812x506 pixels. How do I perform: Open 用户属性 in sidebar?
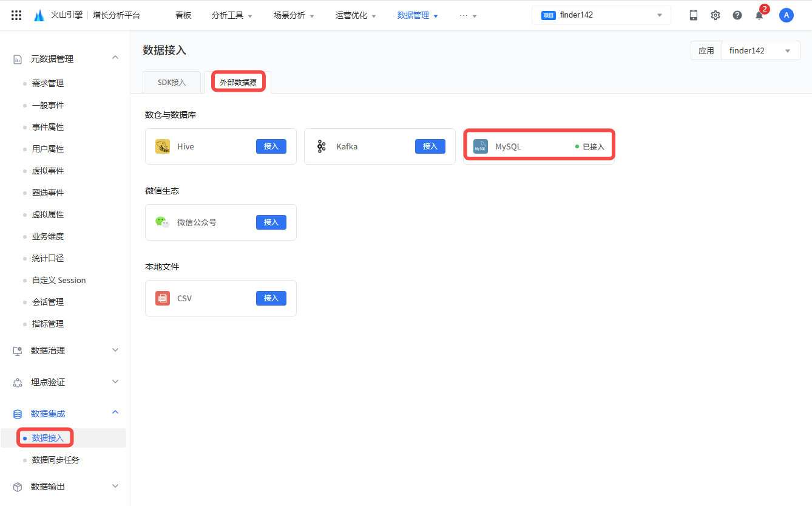pos(48,149)
